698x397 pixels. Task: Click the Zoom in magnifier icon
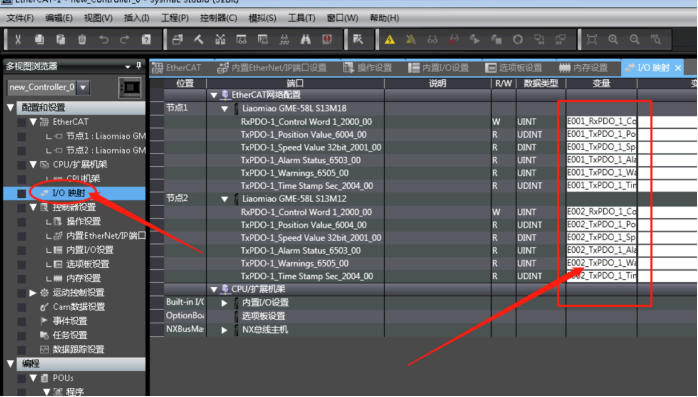coord(613,40)
